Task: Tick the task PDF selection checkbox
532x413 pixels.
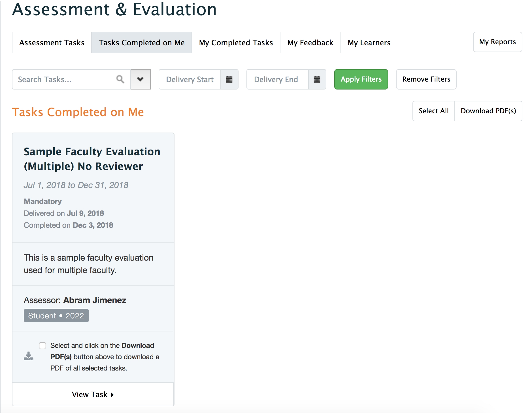Action: coord(42,346)
